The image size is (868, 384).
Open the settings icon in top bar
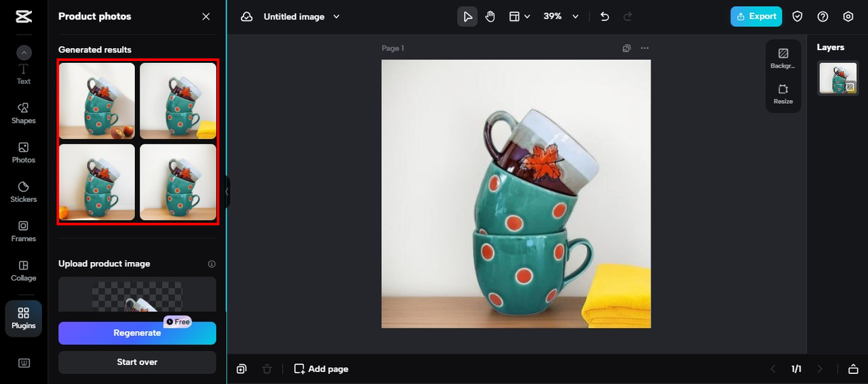[848, 16]
